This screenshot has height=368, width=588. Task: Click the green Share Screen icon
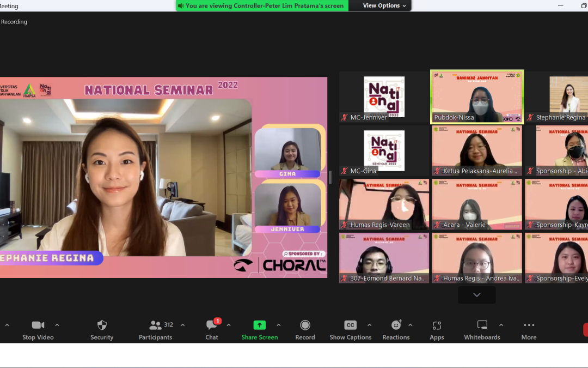[x=260, y=325]
